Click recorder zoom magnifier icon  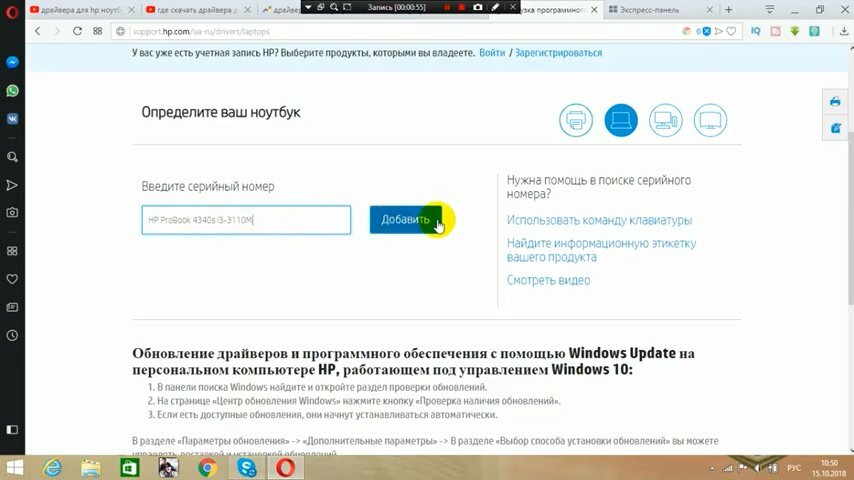(334, 7)
